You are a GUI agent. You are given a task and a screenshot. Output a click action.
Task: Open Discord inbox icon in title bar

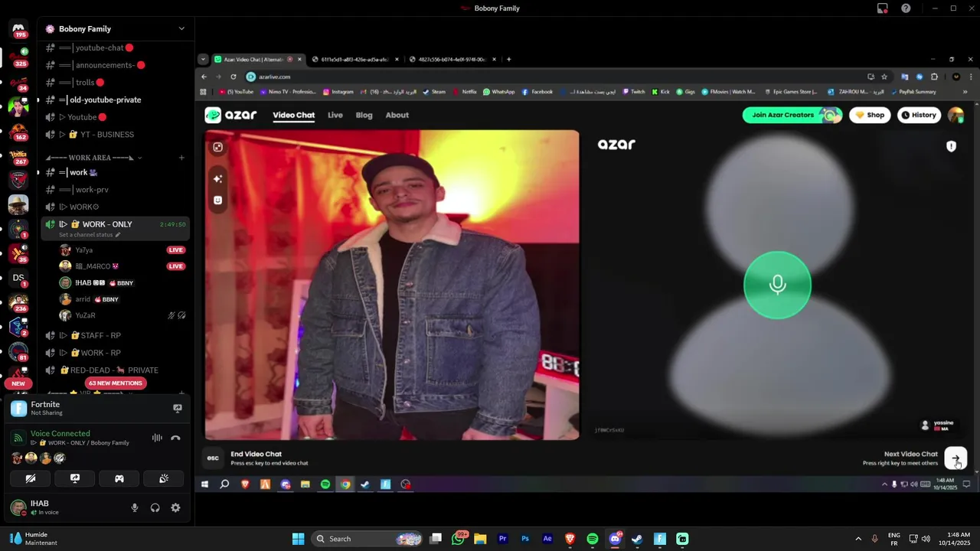click(883, 8)
